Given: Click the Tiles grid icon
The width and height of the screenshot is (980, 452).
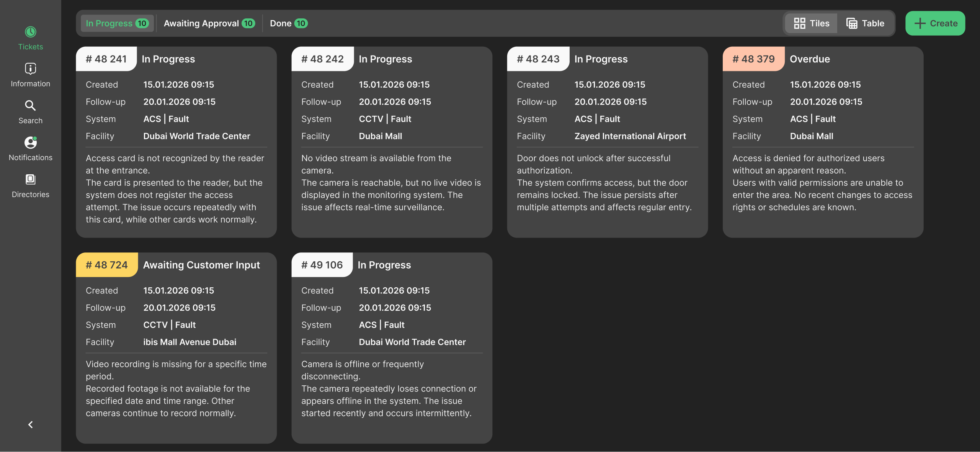Looking at the screenshot, I should pos(799,23).
